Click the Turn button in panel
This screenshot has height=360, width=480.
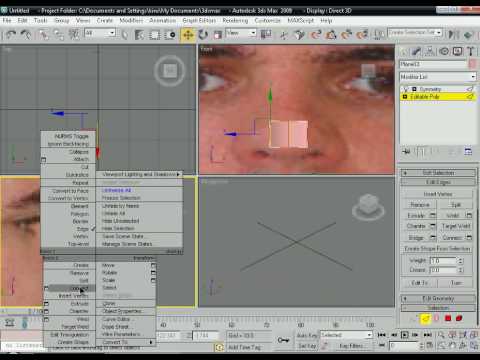click(456, 283)
